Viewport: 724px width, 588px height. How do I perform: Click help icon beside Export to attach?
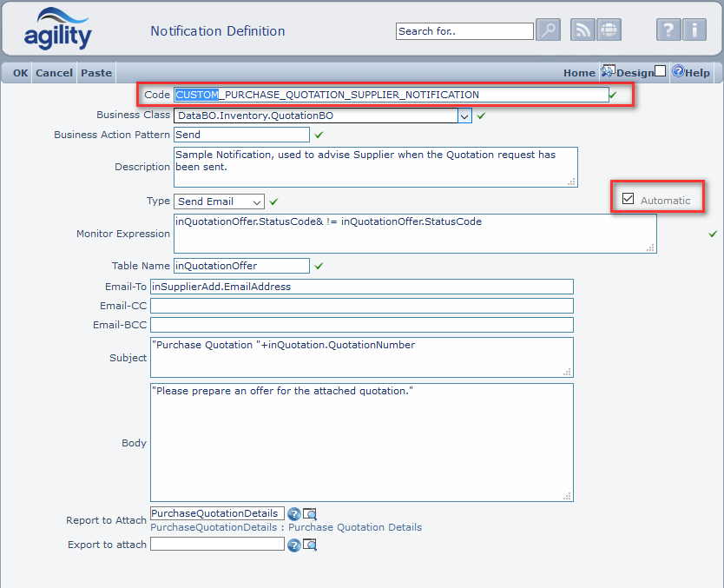[x=293, y=545]
